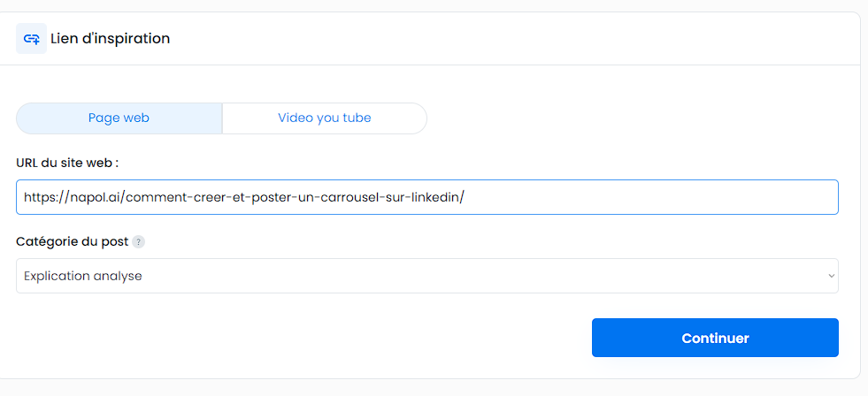The height and width of the screenshot is (396, 868).
Task: Choose YouTube video as inspiration source
Action: [x=325, y=118]
